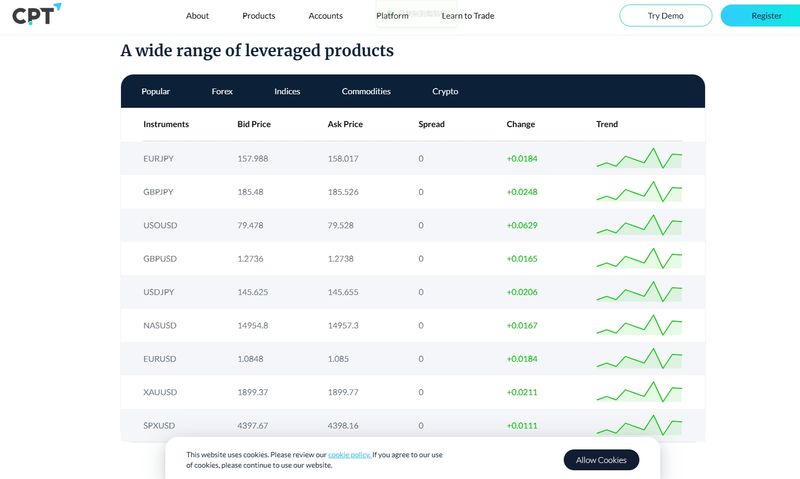View the EURJPY trend sparkline chart
Viewport: 800px width, 479px height.
639,158
